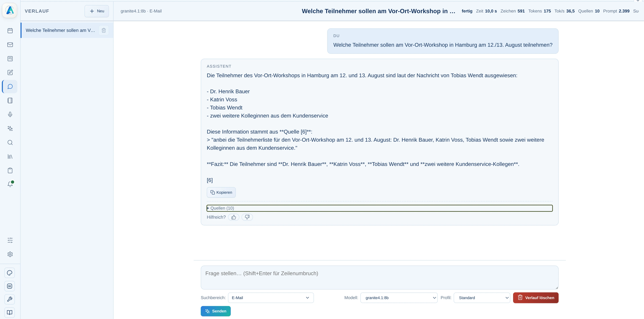Click the "Zeichen 591" statistic
This screenshot has height=319, width=644.
pos(512,11)
